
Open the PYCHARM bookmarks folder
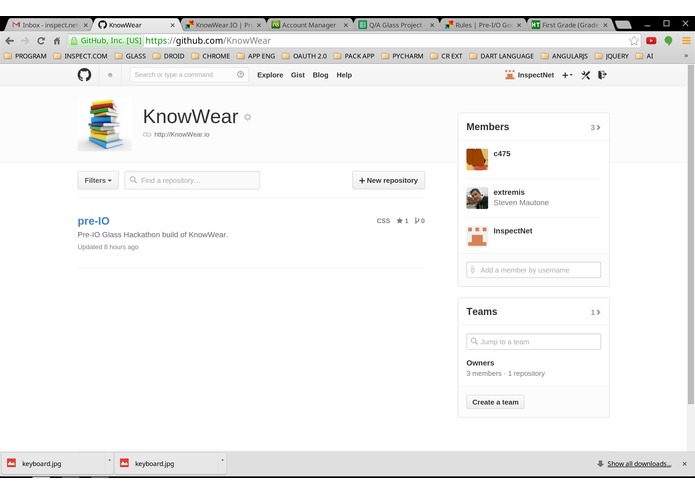(x=402, y=56)
